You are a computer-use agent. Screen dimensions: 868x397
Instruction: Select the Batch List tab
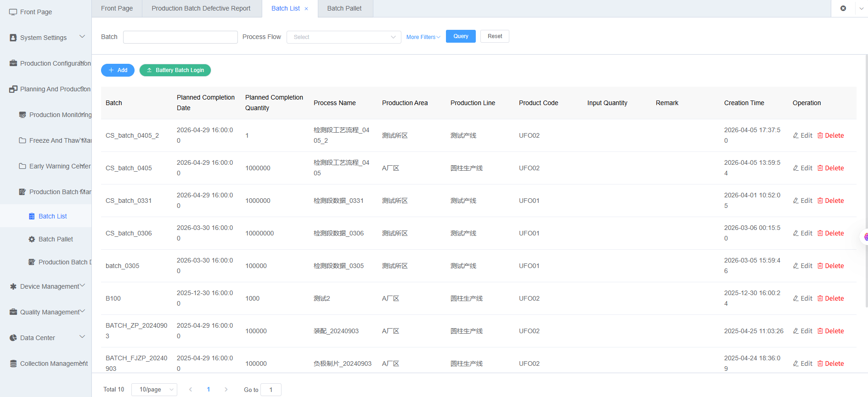click(286, 8)
